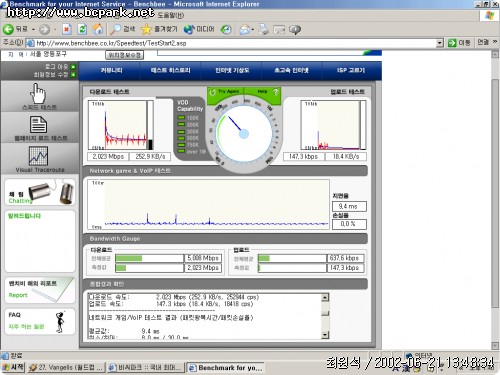
Task: Click the Stop loading icon
Action: 66,29
